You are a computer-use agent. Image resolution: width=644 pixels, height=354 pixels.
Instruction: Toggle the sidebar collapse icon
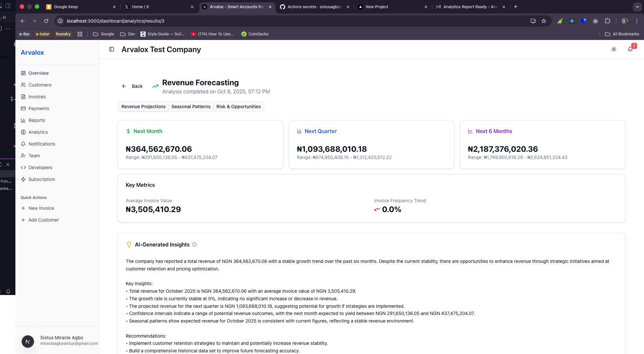[x=112, y=49]
